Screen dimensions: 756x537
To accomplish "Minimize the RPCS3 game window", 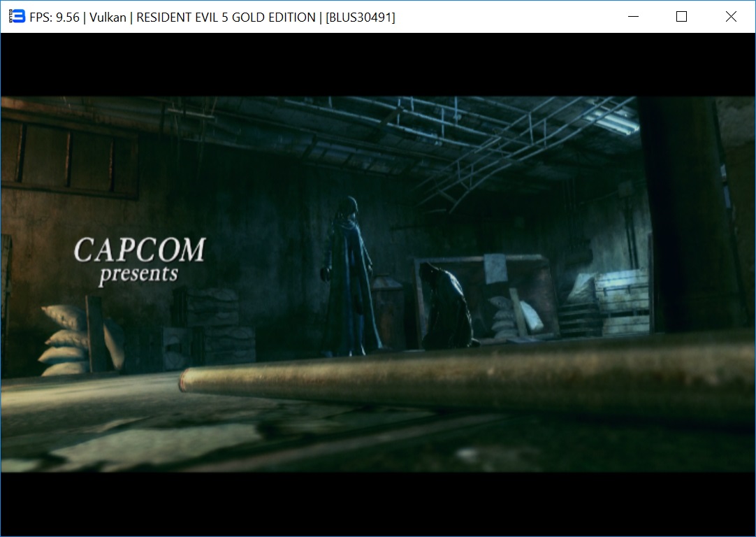I will [x=633, y=16].
